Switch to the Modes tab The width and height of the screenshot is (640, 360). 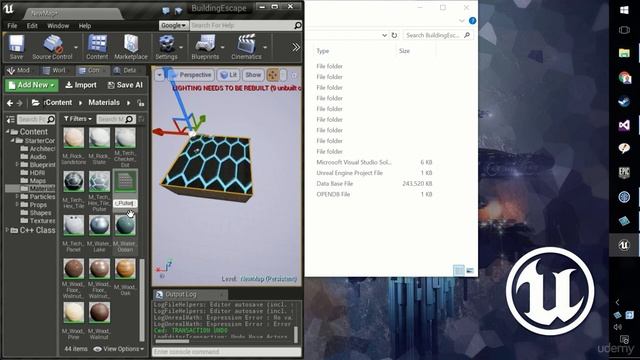pyautogui.click(x=19, y=70)
